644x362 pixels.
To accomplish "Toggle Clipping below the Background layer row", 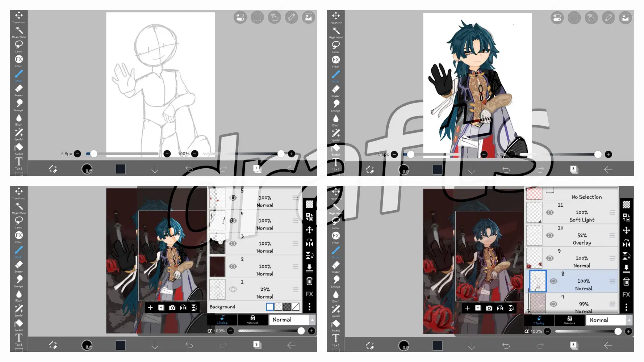I will click(x=222, y=319).
